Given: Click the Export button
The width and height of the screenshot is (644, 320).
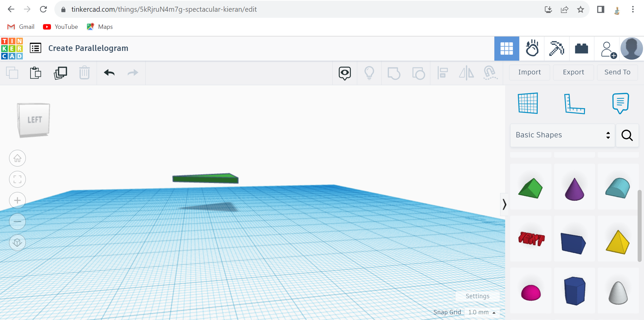Looking at the screenshot, I should (x=573, y=72).
